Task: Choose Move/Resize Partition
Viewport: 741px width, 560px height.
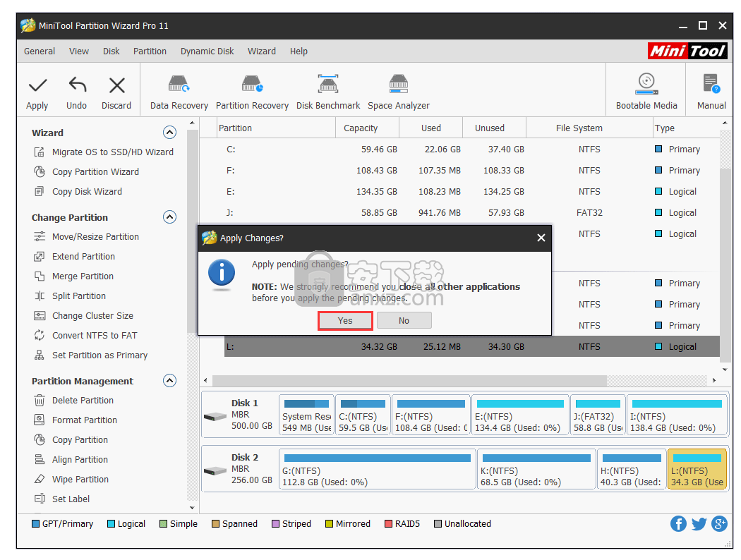Action: (87, 236)
